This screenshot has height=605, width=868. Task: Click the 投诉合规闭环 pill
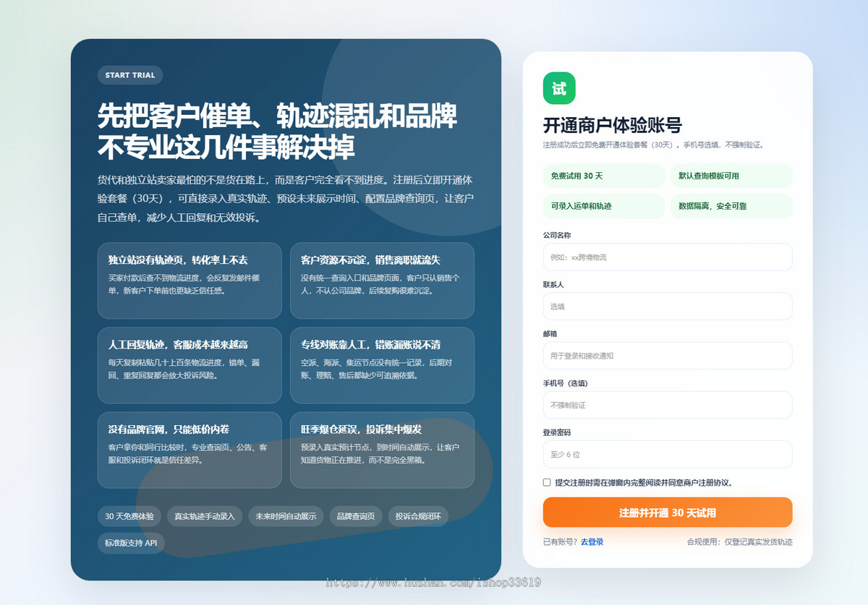(x=419, y=516)
